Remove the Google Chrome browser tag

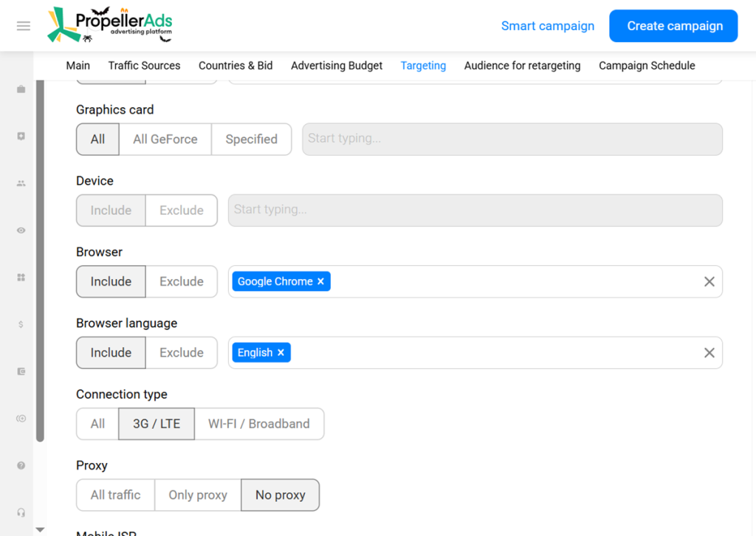point(320,281)
